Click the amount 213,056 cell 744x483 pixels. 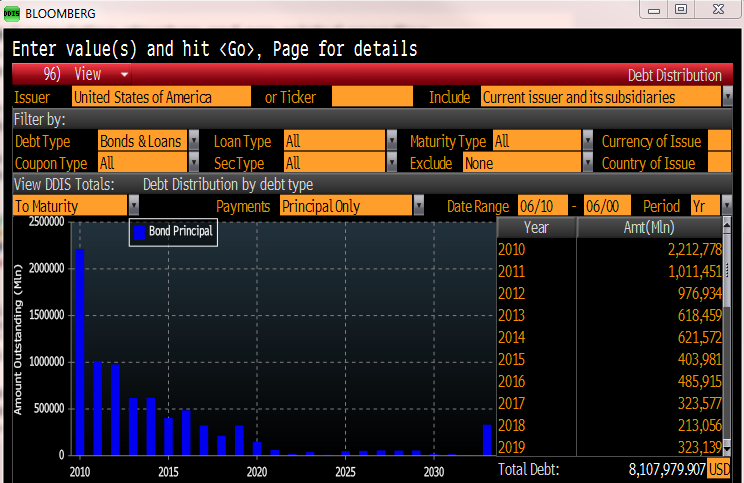point(700,425)
